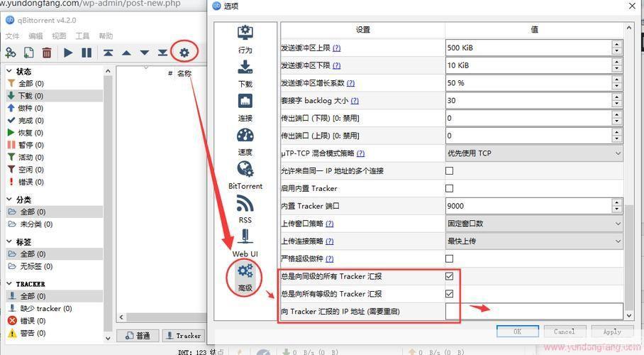Viewport: 644px width, 355px height.
Task: Open 上传连接策略 dropdown (最快上传)
Action: pos(534,241)
